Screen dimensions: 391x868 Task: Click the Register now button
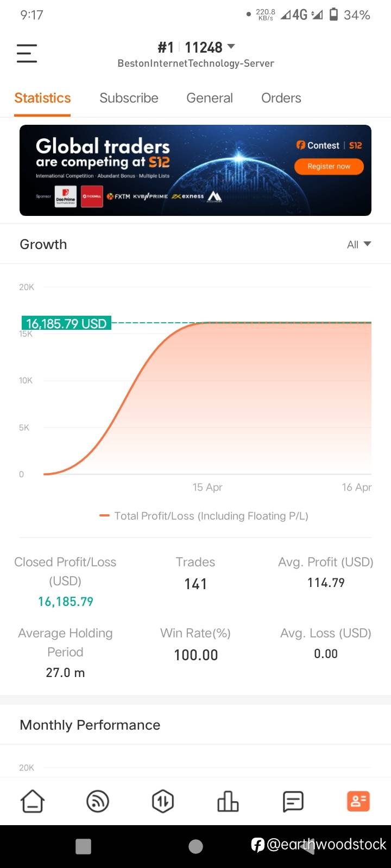point(329,167)
